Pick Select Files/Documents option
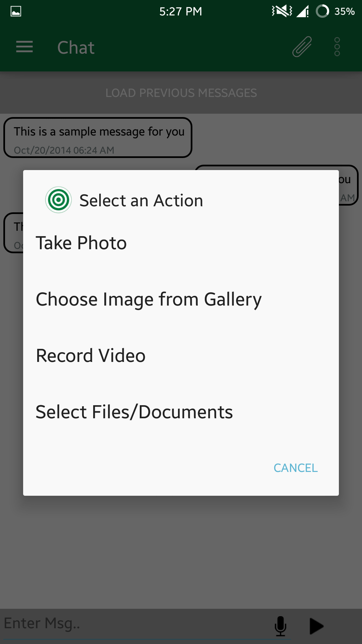Image resolution: width=362 pixels, height=644 pixels. click(134, 412)
